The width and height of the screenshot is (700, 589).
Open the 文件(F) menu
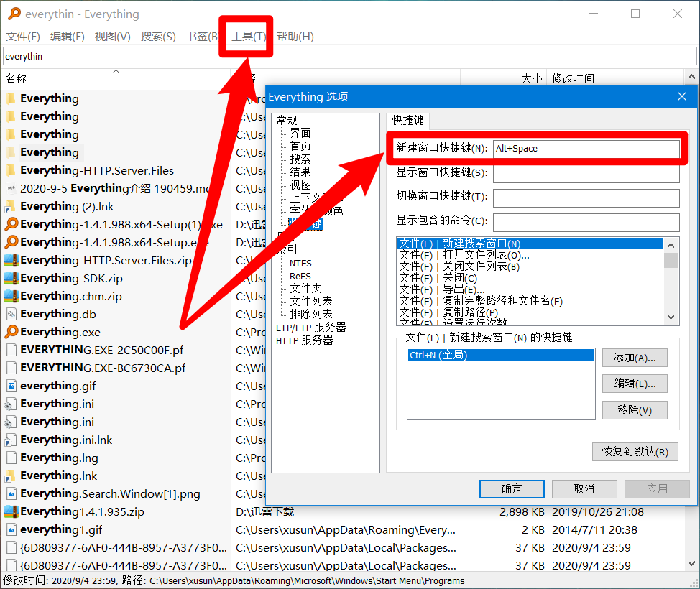[23, 37]
